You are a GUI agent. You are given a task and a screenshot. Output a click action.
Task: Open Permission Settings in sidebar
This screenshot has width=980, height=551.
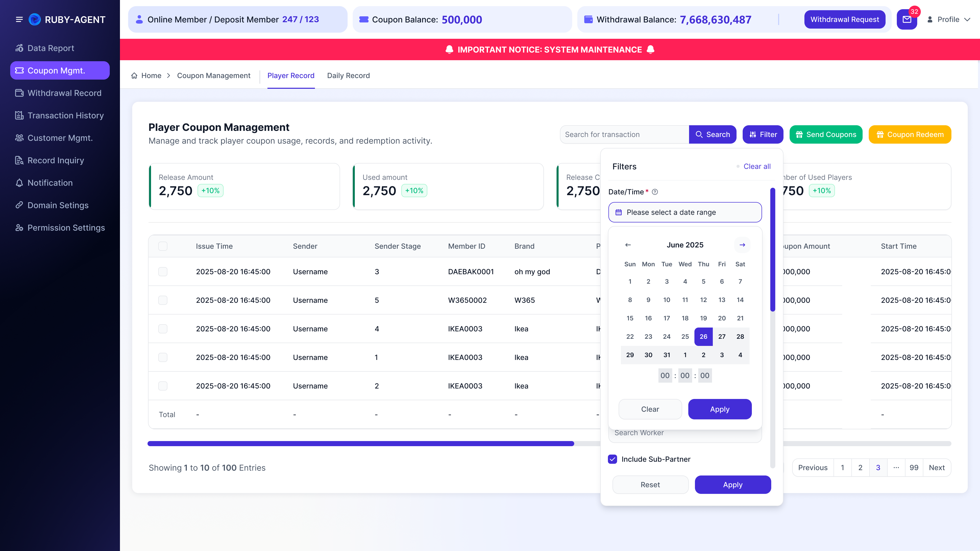click(x=60, y=227)
